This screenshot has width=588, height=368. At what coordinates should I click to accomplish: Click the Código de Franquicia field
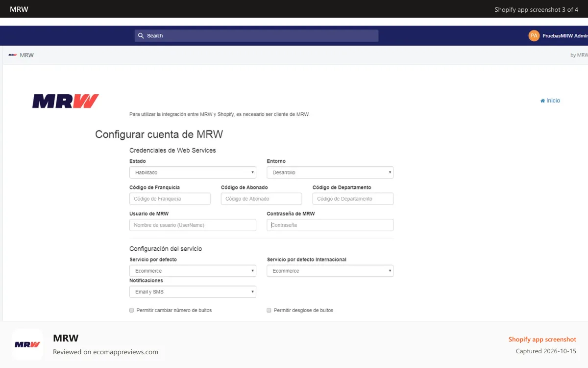coord(170,199)
